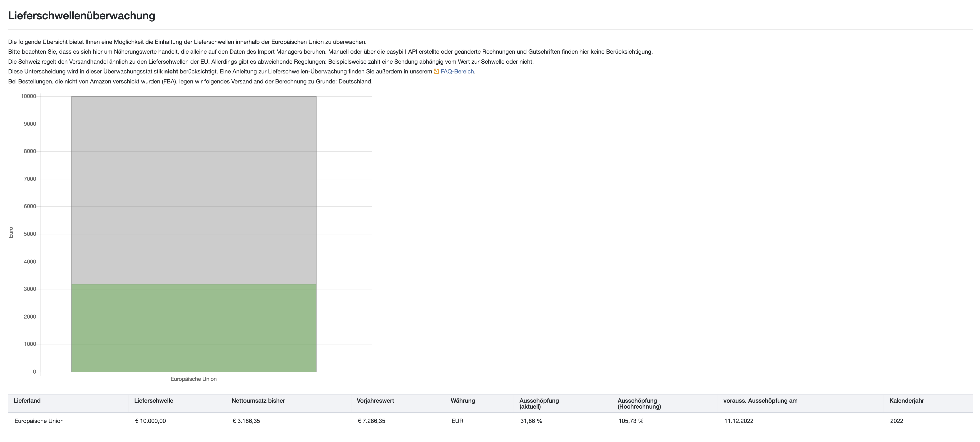Image resolution: width=980 pixels, height=442 pixels.
Task: Select the Europäische Union table row
Action: pyautogui.click(x=39, y=421)
